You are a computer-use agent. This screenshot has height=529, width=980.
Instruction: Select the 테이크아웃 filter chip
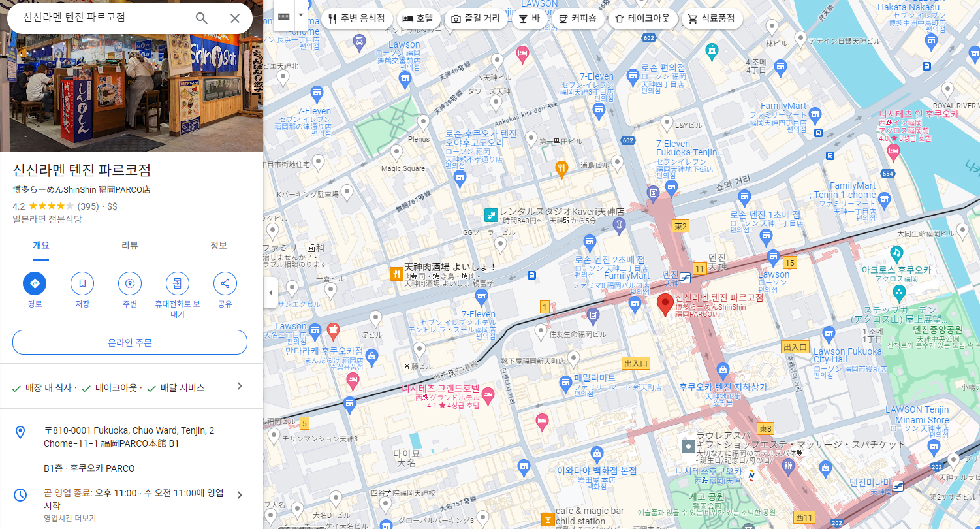point(642,18)
